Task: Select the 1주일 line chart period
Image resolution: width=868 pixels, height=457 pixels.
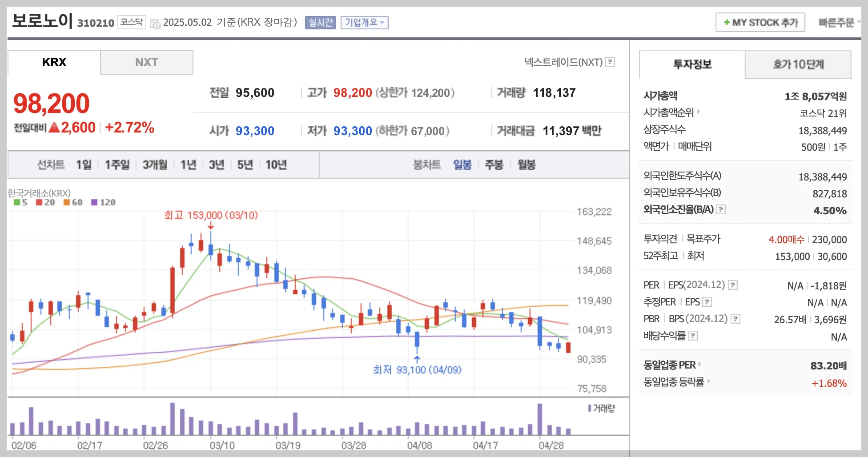Action: [117, 165]
